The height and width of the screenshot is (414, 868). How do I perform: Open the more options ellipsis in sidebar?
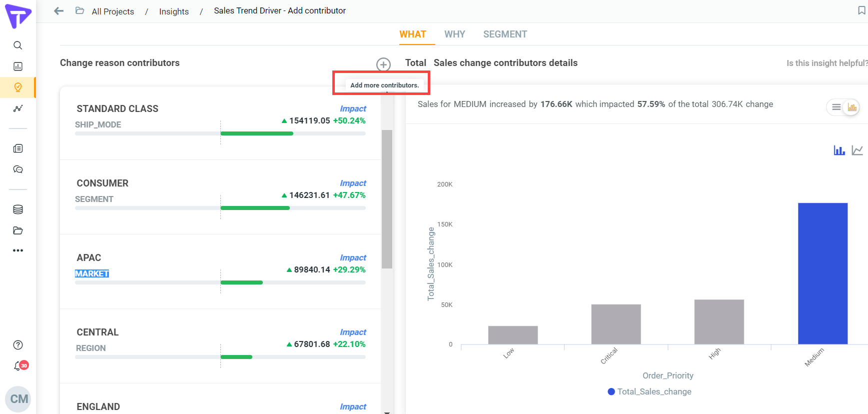click(18, 250)
